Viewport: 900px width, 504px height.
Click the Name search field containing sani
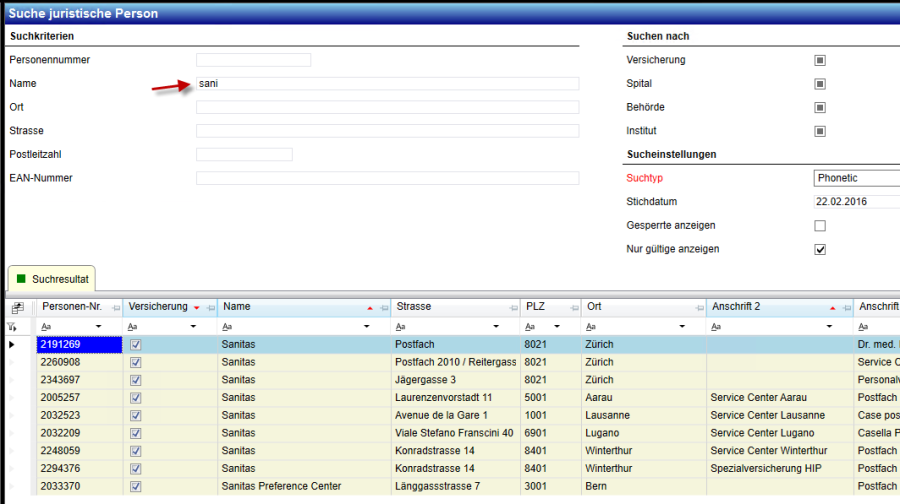pos(387,84)
